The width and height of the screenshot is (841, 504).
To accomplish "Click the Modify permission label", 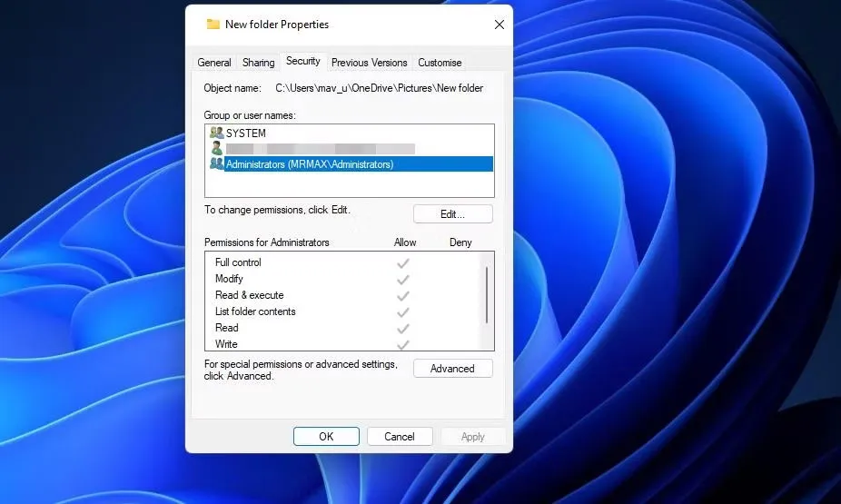I will pyautogui.click(x=229, y=279).
